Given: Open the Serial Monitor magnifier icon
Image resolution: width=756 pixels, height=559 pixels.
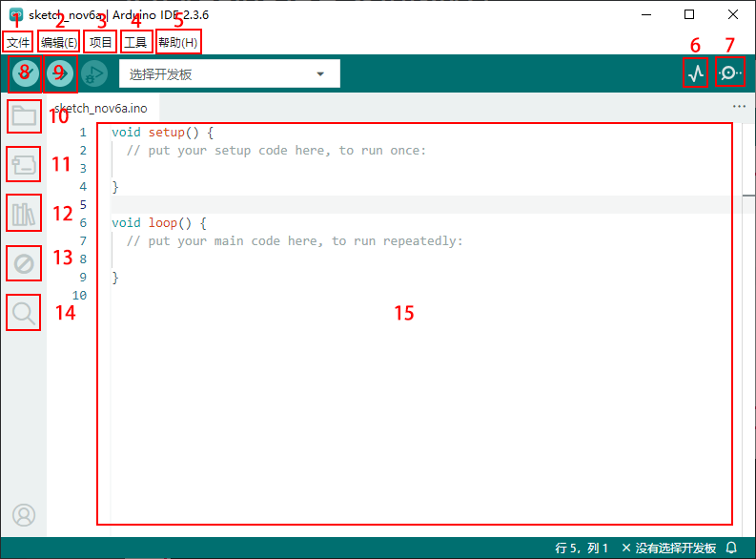Looking at the screenshot, I should coord(730,73).
